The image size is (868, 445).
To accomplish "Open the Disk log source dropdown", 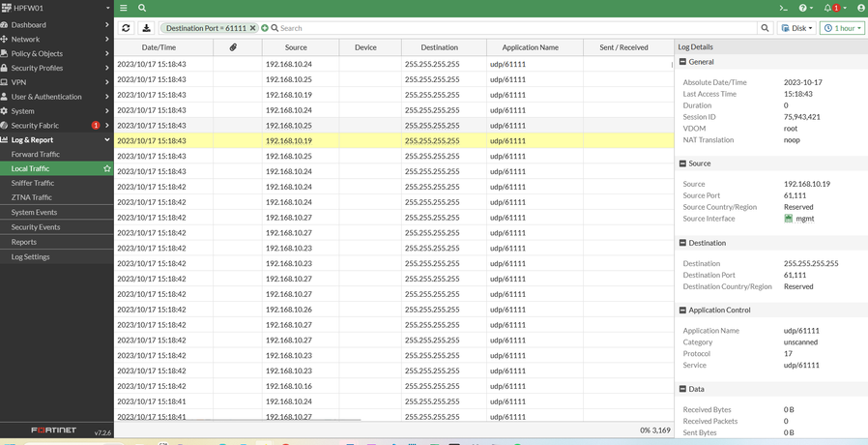I will [x=796, y=28].
